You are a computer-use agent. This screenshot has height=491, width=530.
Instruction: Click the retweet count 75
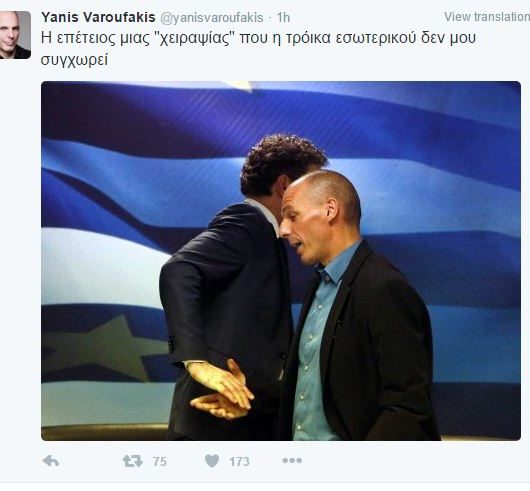click(160, 461)
